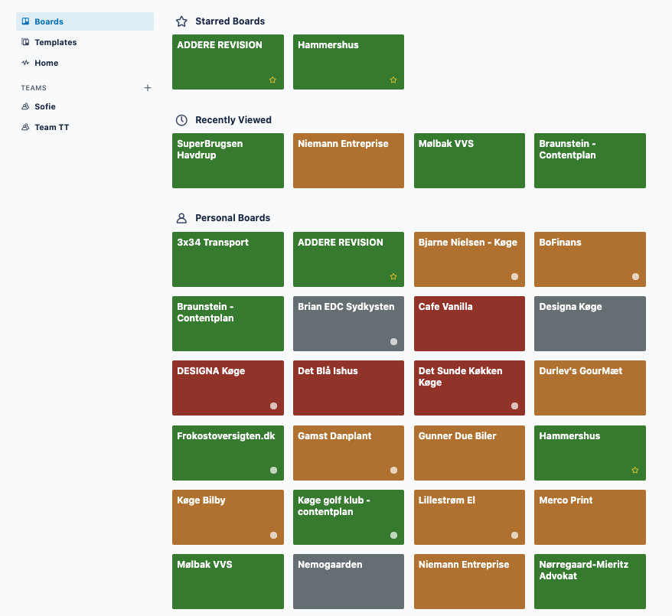
Task: Click the dot on Lillestrøm El board
Action: coord(514,535)
